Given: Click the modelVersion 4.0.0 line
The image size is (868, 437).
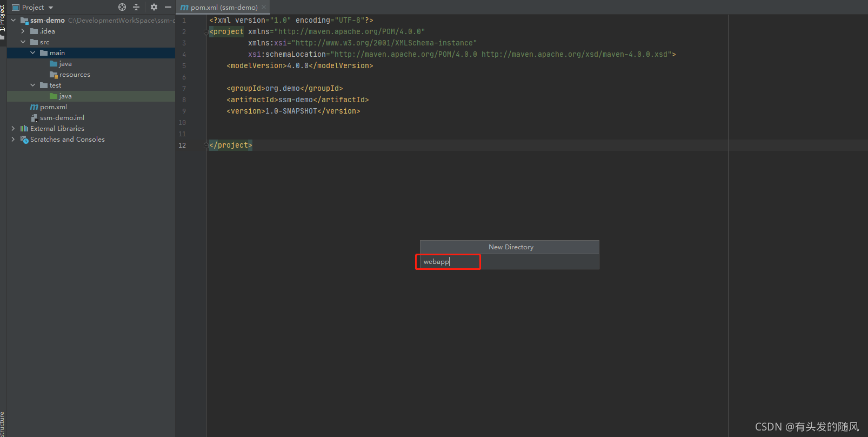Looking at the screenshot, I should 300,66.
